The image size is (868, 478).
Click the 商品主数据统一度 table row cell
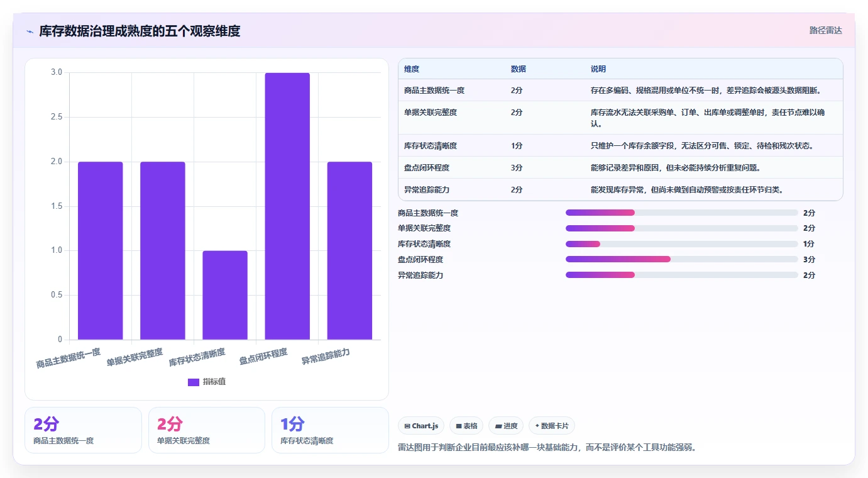click(x=434, y=91)
